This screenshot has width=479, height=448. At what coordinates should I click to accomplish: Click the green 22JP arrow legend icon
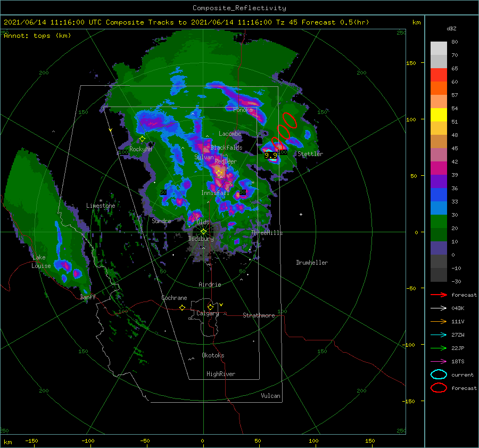(439, 348)
